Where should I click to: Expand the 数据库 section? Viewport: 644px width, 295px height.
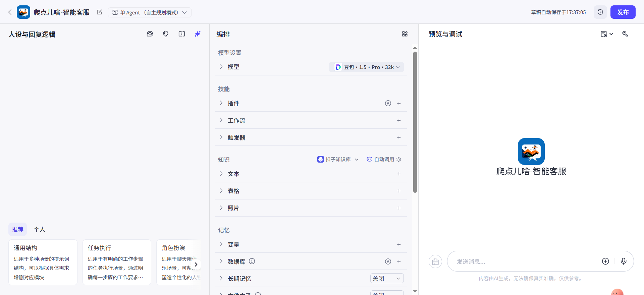(x=221, y=261)
